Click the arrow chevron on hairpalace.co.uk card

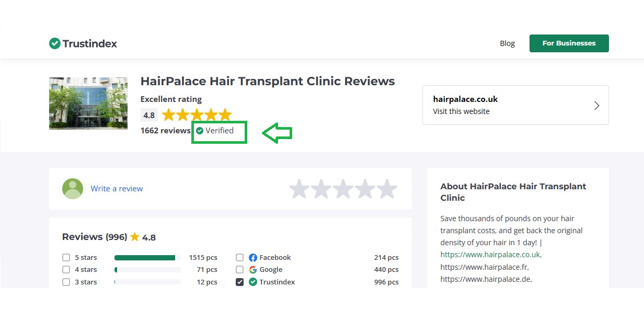tap(597, 106)
